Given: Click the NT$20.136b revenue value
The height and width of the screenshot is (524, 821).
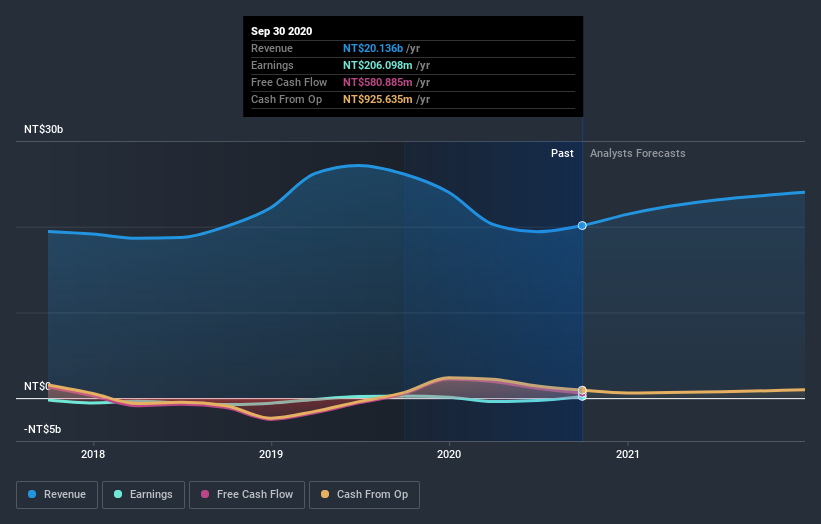Looking at the screenshot, I should pos(373,48).
